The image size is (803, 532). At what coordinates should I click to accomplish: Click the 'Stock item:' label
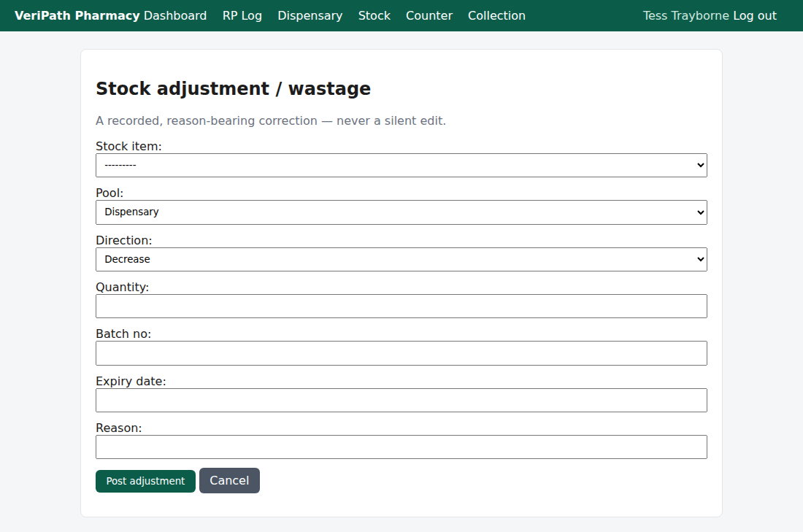[x=128, y=147]
